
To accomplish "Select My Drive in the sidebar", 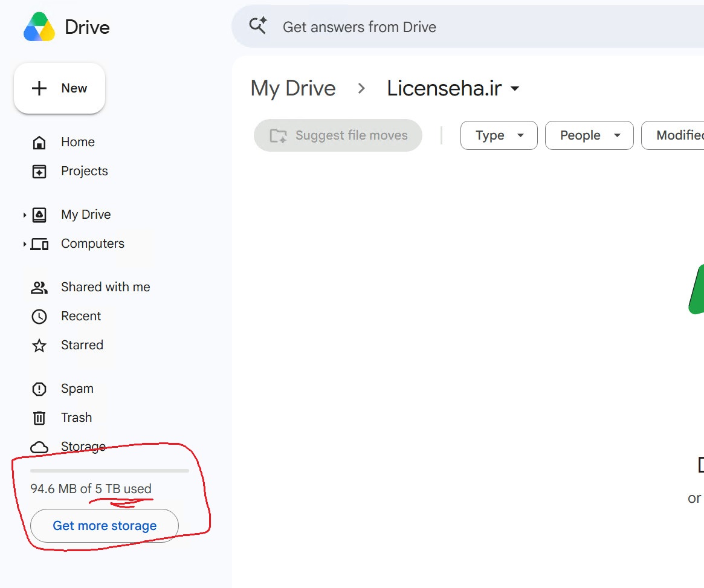I will point(86,215).
